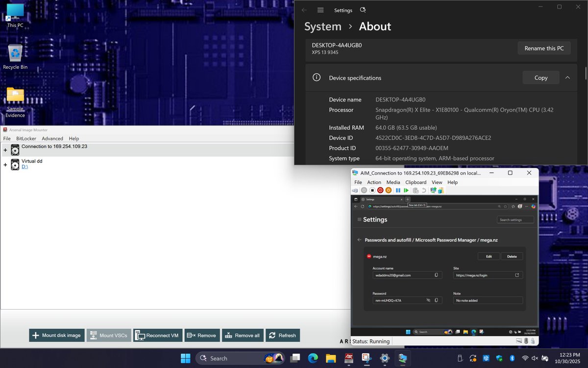
Task: Click the Windows Start button on the host taskbar
Action: 185,358
